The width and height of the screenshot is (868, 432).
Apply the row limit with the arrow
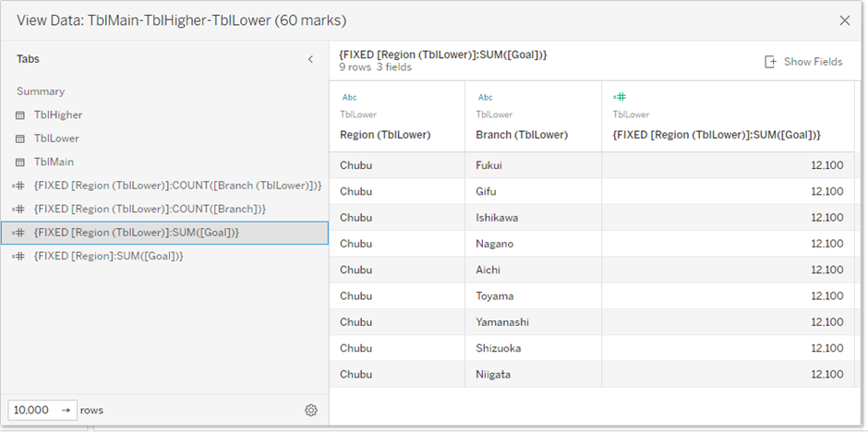[x=66, y=410]
